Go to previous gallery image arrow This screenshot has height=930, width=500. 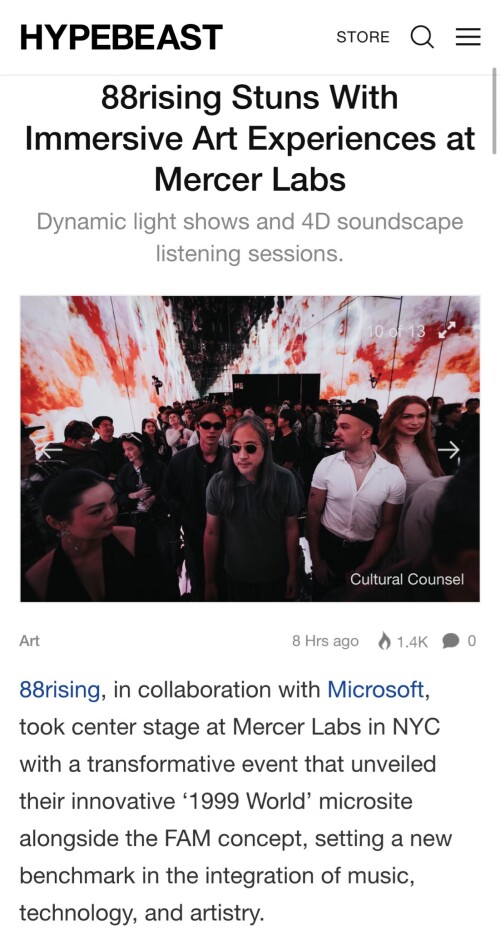tap(50, 450)
